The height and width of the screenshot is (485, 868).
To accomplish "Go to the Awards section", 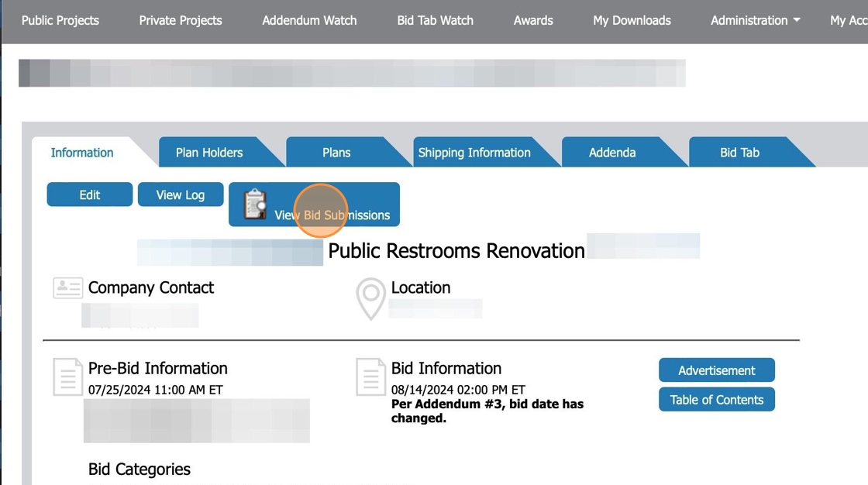I will pyautogui.click(x=533, y=21).
